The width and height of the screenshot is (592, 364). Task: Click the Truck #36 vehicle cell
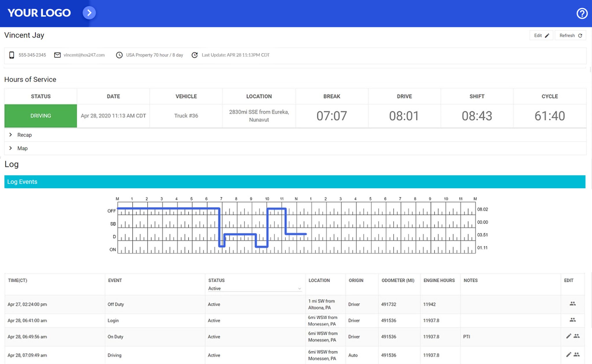tap(186, 116)
